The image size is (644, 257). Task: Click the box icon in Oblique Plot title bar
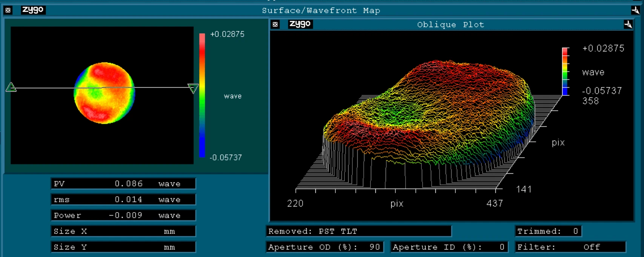tap(275, 25)
